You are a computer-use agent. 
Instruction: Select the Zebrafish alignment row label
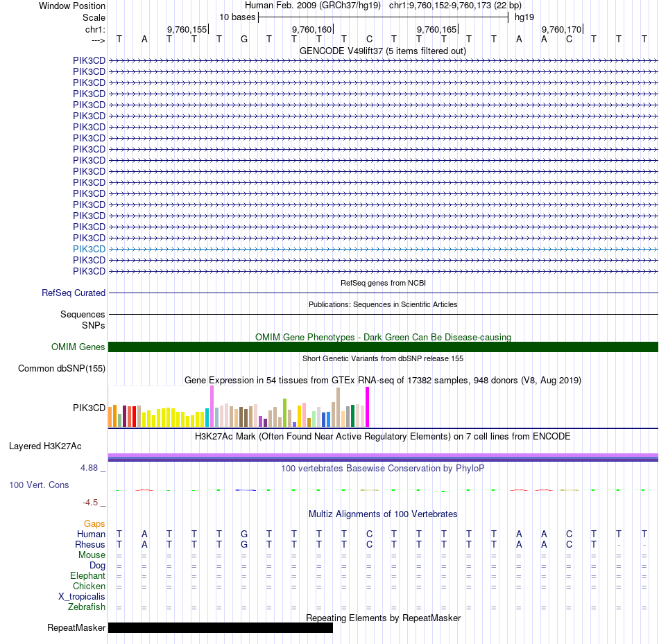pos(87,607)
